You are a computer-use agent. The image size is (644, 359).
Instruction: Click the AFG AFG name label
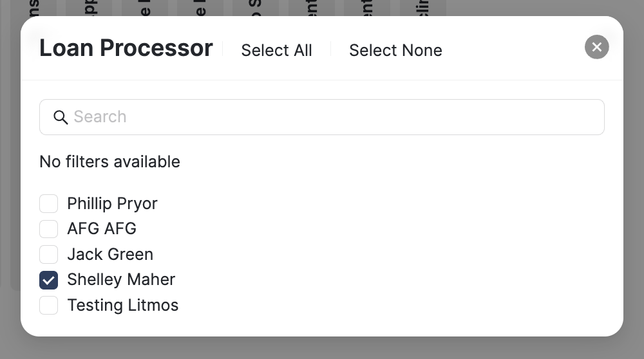pos(102,229)
